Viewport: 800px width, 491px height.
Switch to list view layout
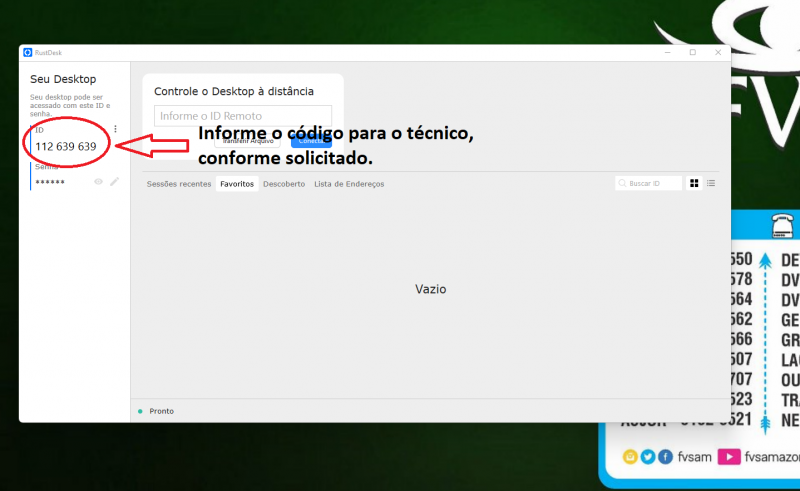click(711, 183)
